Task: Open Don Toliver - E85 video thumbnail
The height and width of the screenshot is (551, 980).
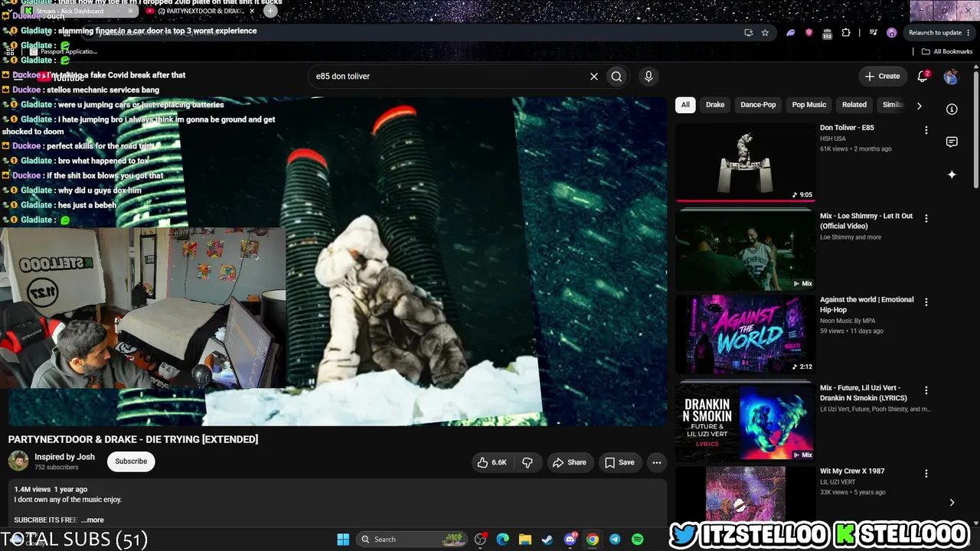Action: click(x=745, y=161)
